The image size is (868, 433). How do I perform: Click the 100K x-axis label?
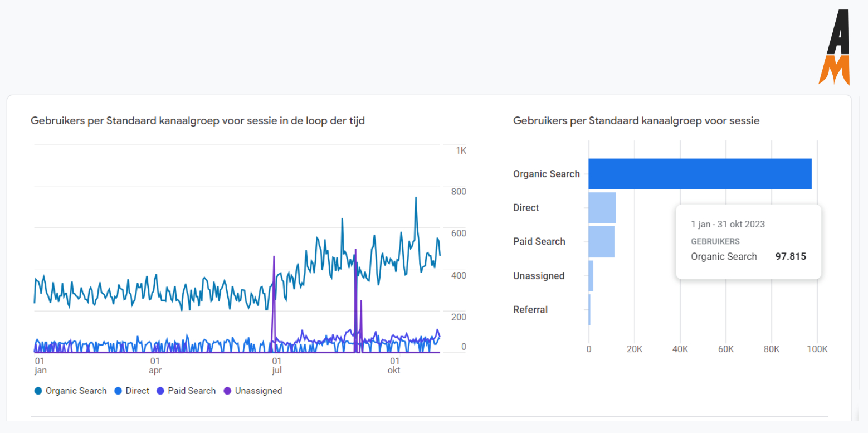817,349
